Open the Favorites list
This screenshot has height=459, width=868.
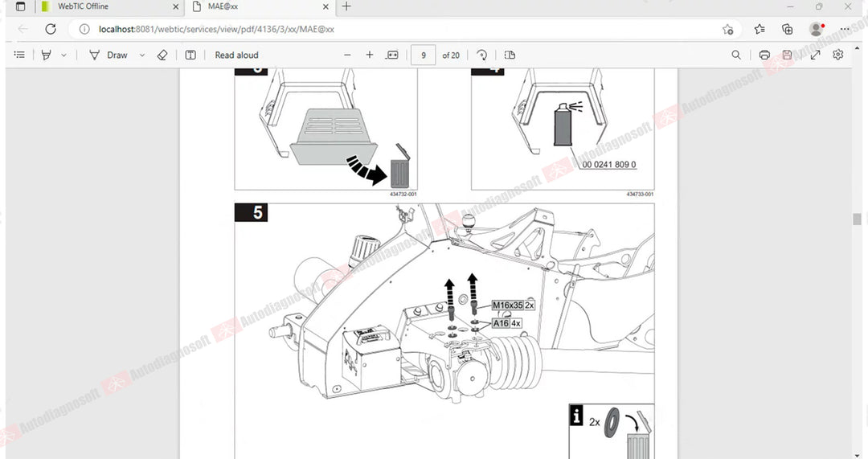pyautogui.click(x=759, y=30)
